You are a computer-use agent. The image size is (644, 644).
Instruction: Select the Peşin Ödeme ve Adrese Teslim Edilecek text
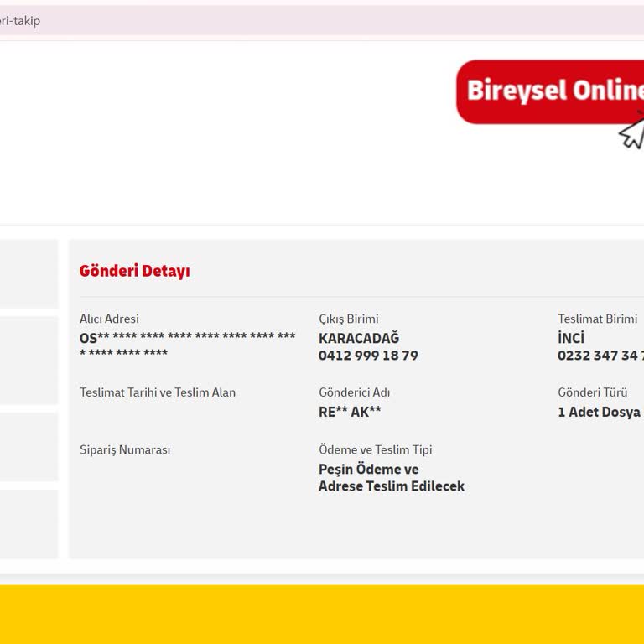(x=391, y=478)
